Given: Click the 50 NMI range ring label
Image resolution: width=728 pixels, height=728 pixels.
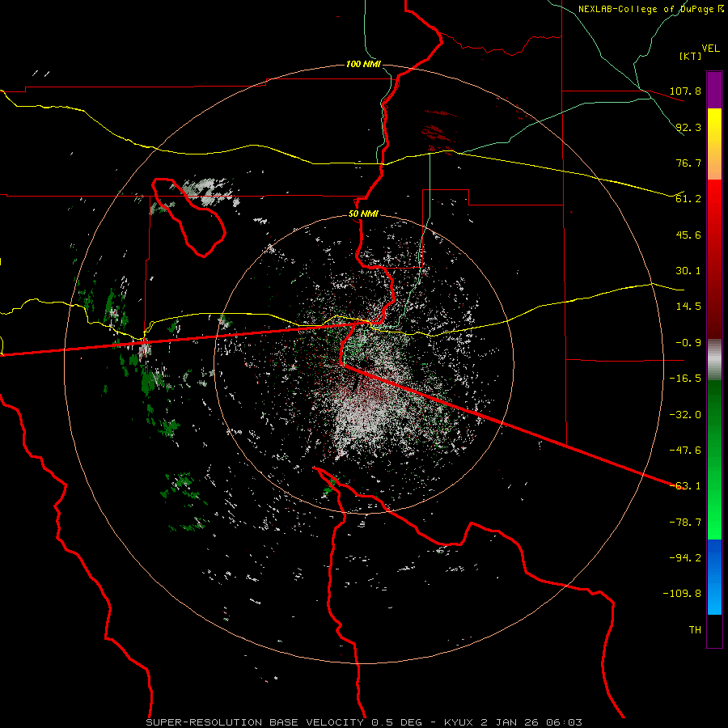Looking at the screenshot, I should click(x=363, y=214).
